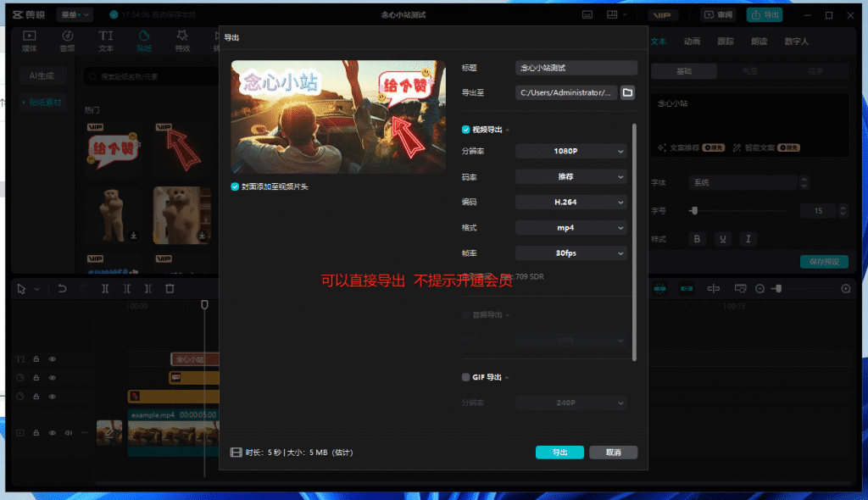The height and width of the screenshot is (500, 868).
Task: Click the lock icon on the first sticker track
Action: [36, 378]
